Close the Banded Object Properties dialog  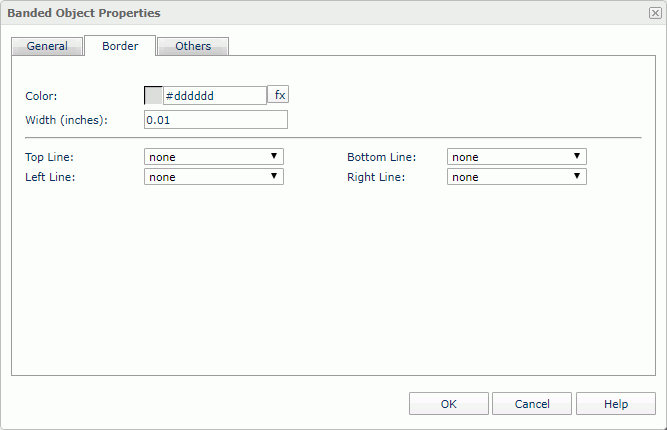[x=654, y=13]
